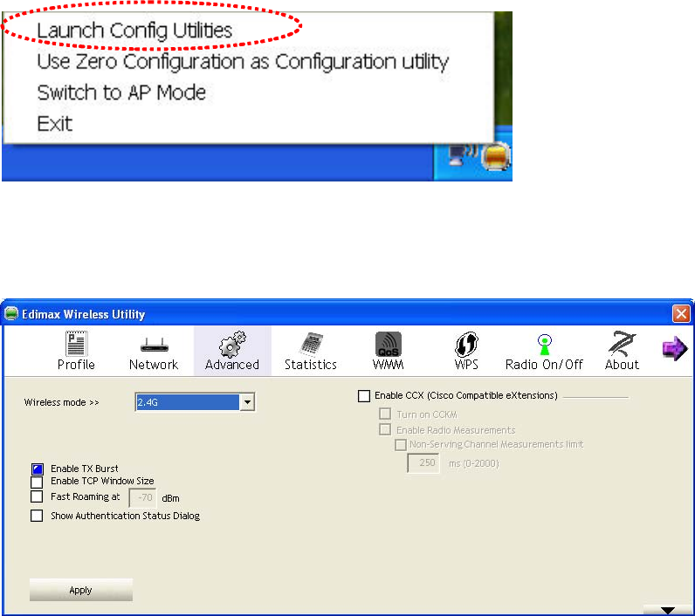Image resolution: width=695 pixels, height=616 pixels.
Task: Toggle Enable TX Burst checkbox
Action: point(38,469)
